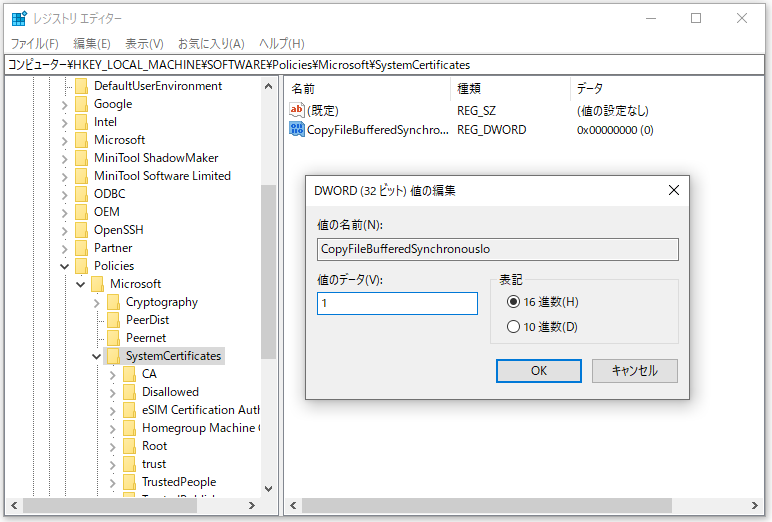Expand the Root certificates key

(x=113, y=446)
